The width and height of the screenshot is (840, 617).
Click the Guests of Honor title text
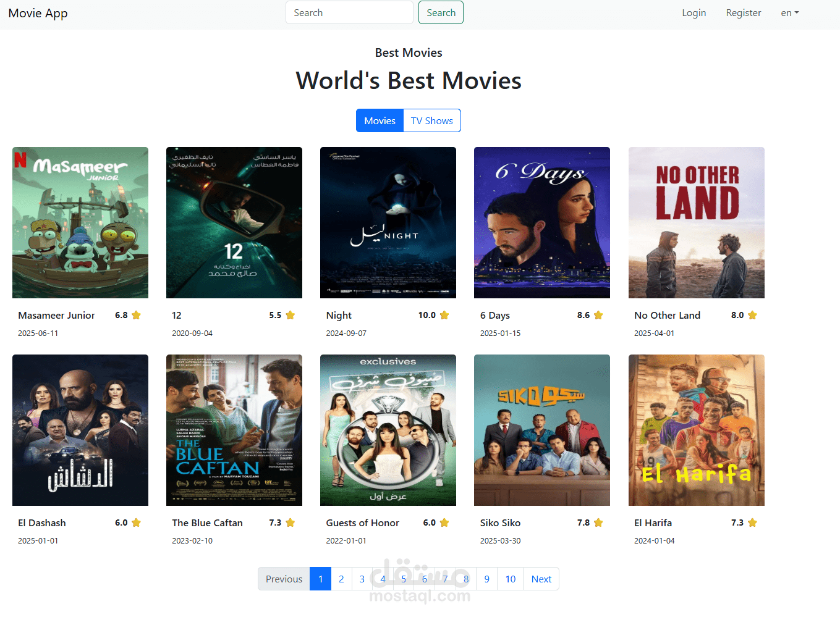[363, 523]
